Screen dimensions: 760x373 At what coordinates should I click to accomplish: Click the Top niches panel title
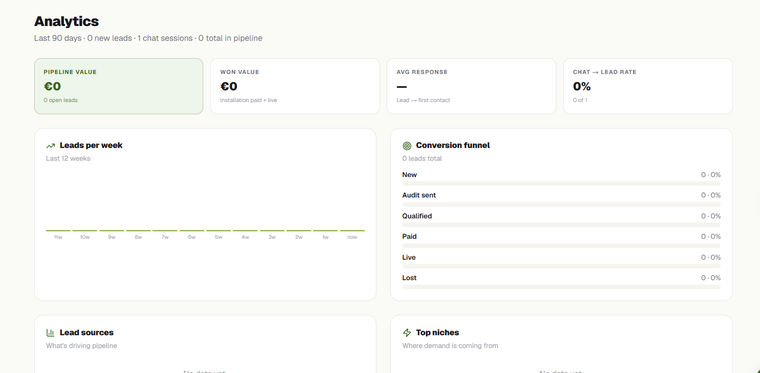(x=437, y=333)
